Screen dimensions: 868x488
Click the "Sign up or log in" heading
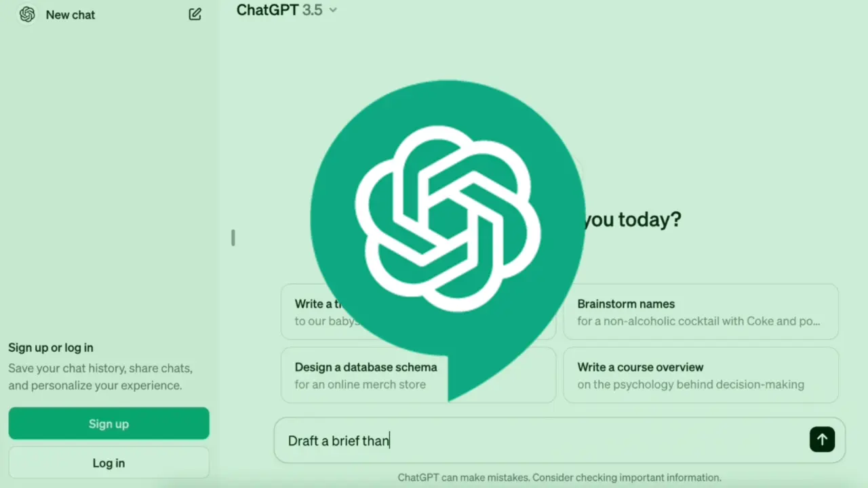pos(51,348)
